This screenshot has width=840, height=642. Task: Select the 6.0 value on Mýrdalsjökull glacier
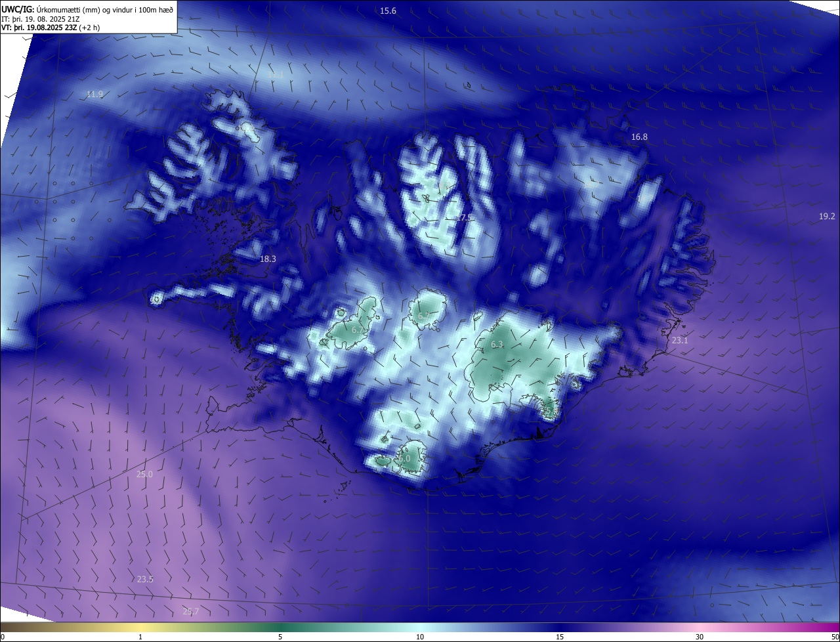point(404,459)
